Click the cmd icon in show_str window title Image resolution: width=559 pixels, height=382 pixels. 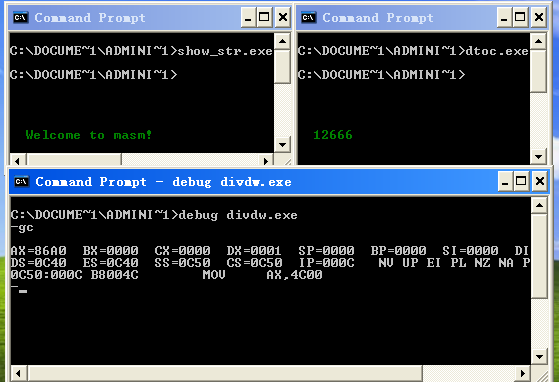pyautogui.click(x=20, y=17)
